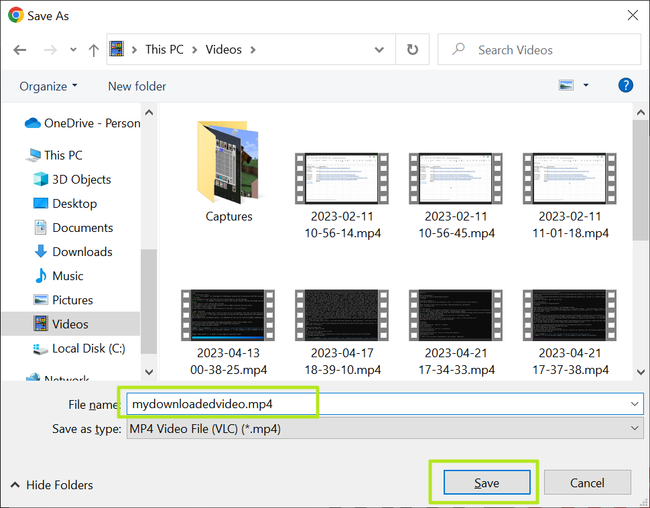The height and width of the screenshot is (508, 650).
Task: Open 3D Objects in the sidebar
Action: tap(72, 179)
